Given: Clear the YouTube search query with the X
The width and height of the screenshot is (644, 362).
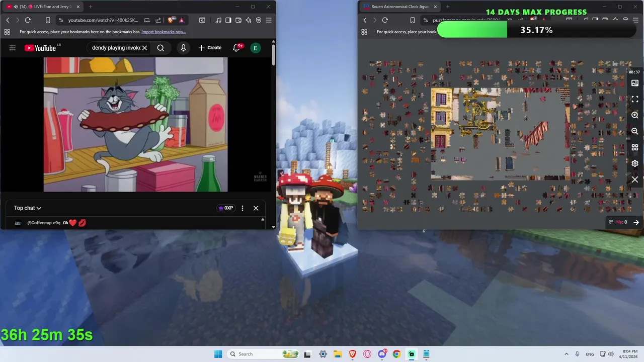Looking at the screenshot, I should 144,48.
